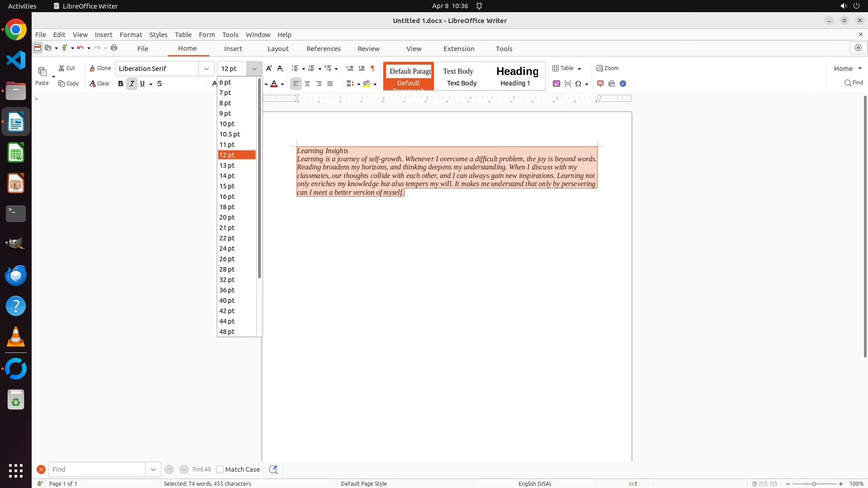
Task: Expand the Table dropdown arrow
Action: 580,69
